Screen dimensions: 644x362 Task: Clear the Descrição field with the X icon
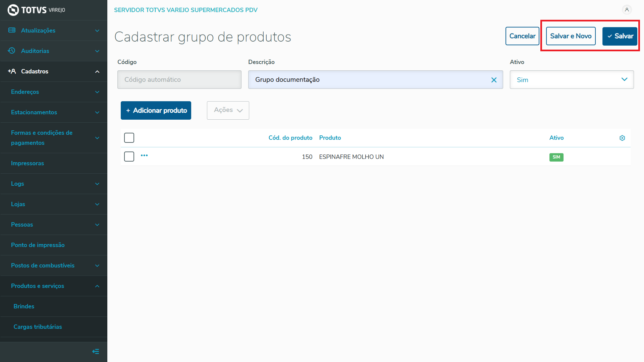pos(494,80)
